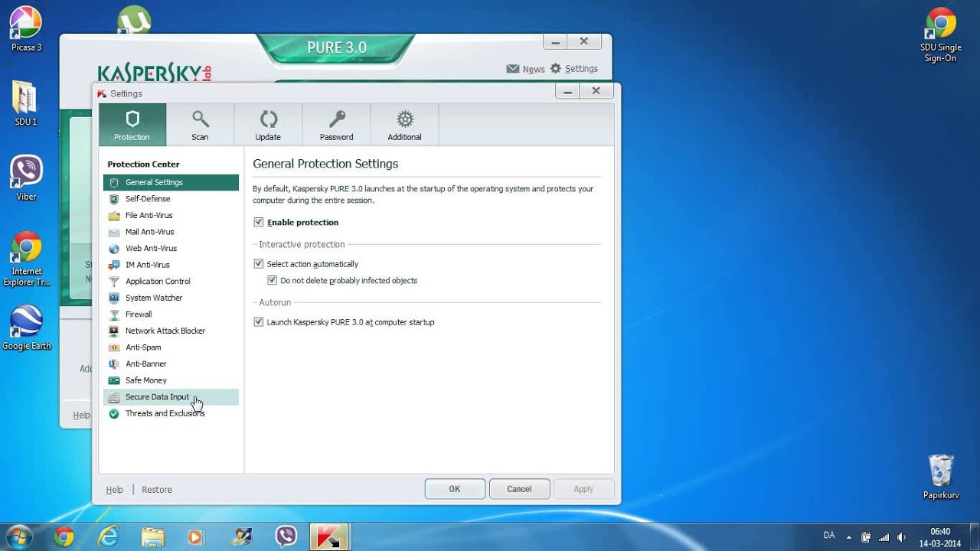Click the Anti-Spam icon

(114, 347)
